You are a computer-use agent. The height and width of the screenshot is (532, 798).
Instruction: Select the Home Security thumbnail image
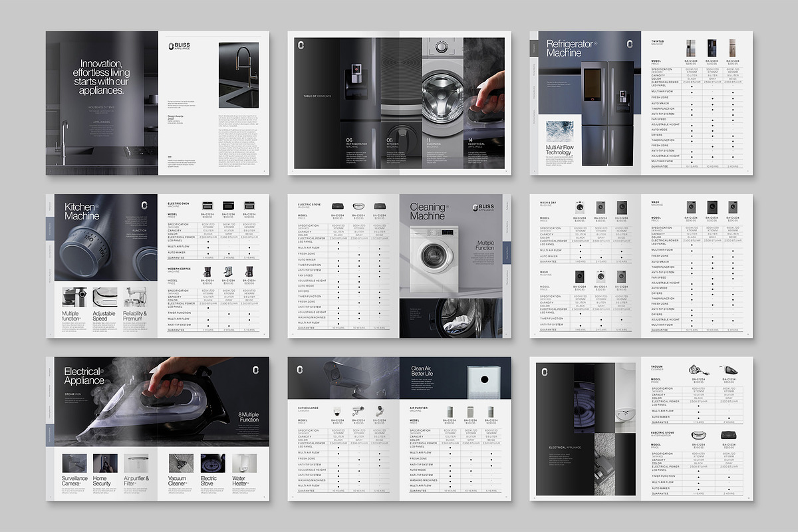105,464
